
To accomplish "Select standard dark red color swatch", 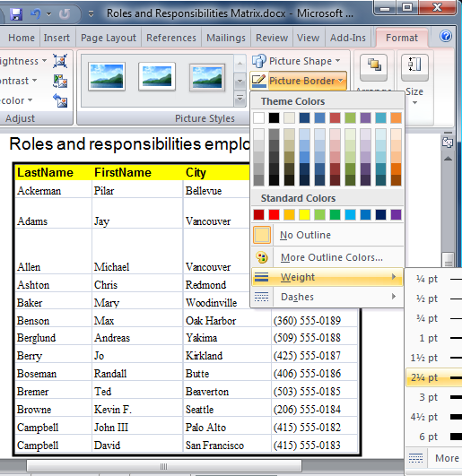I will tap(258, 214).
